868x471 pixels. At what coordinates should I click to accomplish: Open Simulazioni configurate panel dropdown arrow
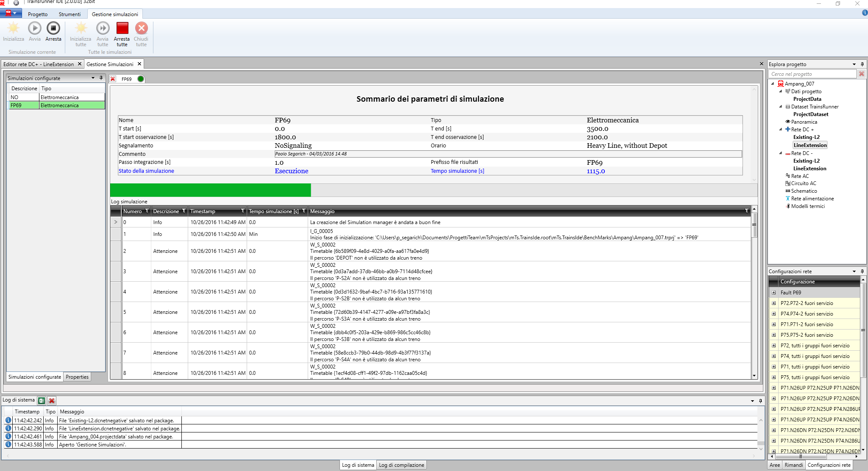pos(93,78)
